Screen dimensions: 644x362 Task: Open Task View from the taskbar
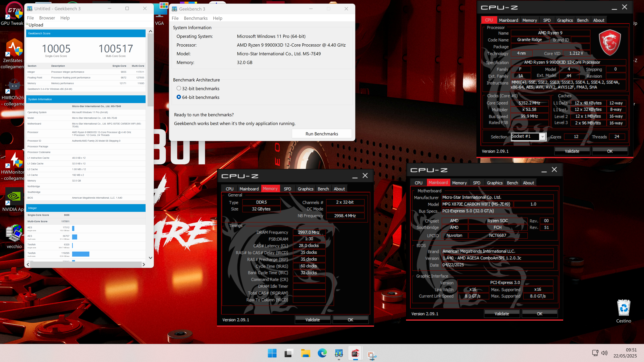(288, 353)
